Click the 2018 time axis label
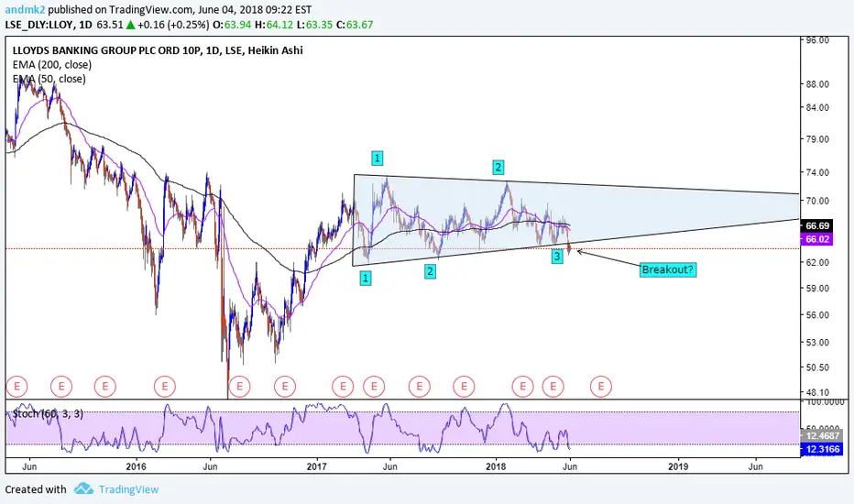This screenshot has width=854, height=504. [496, 466]
